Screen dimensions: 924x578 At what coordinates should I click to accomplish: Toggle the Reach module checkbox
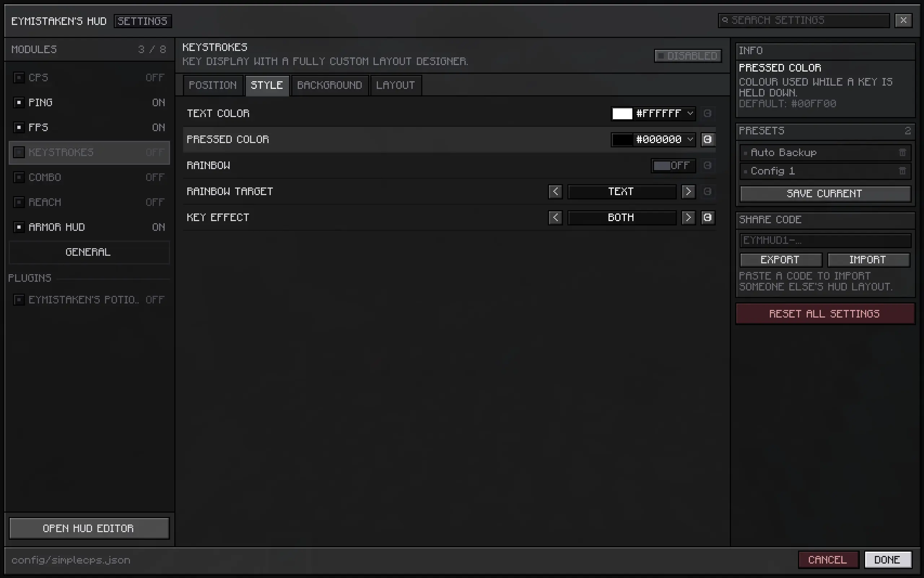pos(19,202)
